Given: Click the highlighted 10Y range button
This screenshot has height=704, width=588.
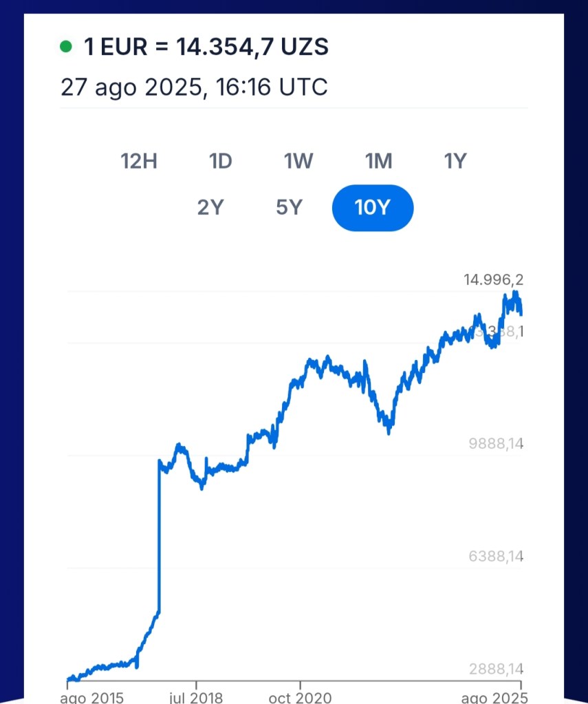Looking at the screenshot, I should click(372, 207).
